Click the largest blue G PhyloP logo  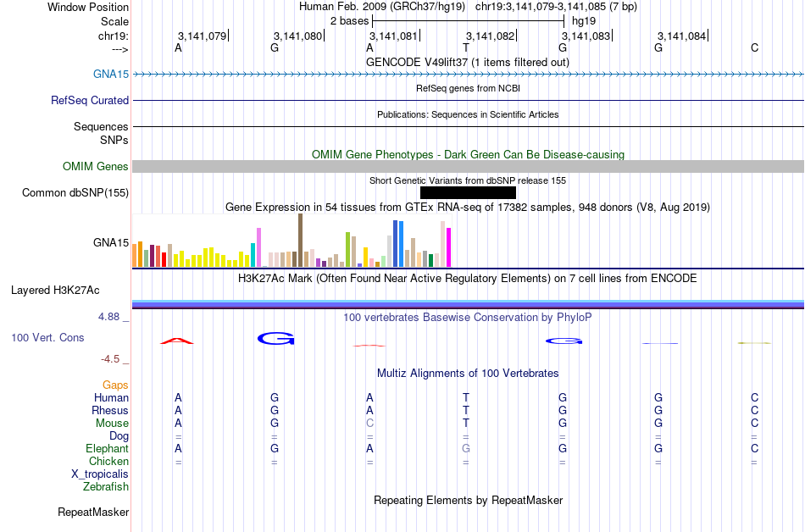tap(275, 338)
